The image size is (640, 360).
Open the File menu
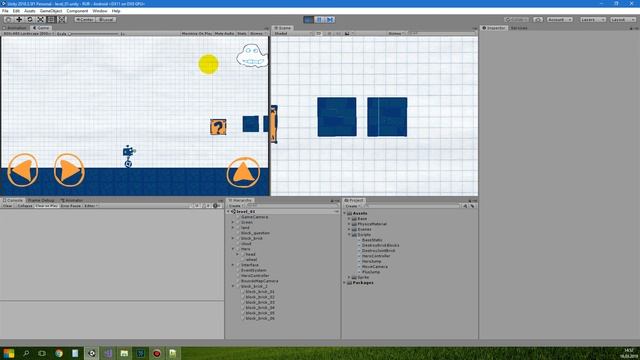click(5, 11)
